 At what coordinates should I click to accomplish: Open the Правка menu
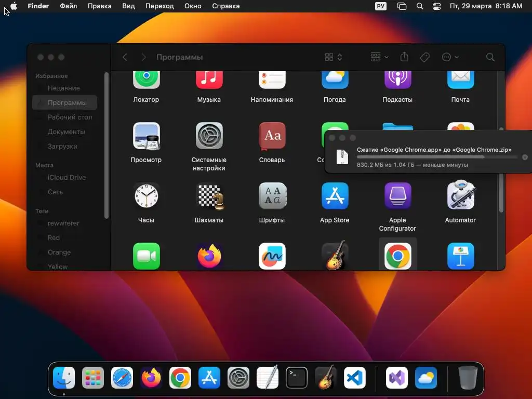(99, 6)
